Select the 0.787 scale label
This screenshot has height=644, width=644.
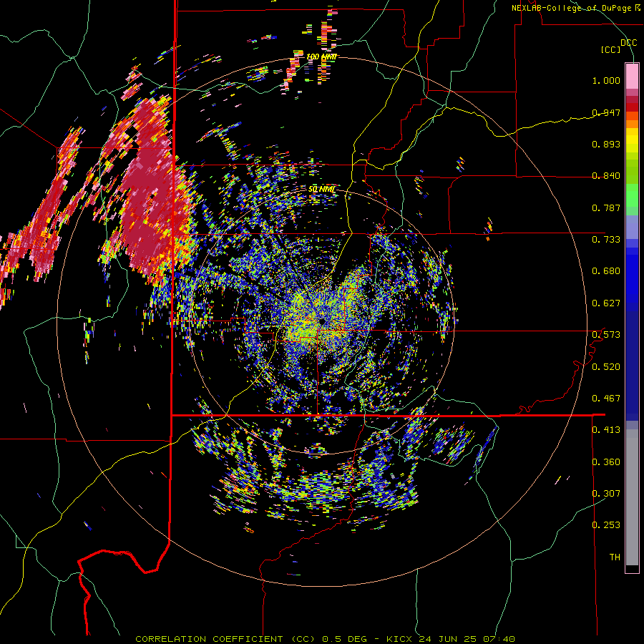point(606,208)
